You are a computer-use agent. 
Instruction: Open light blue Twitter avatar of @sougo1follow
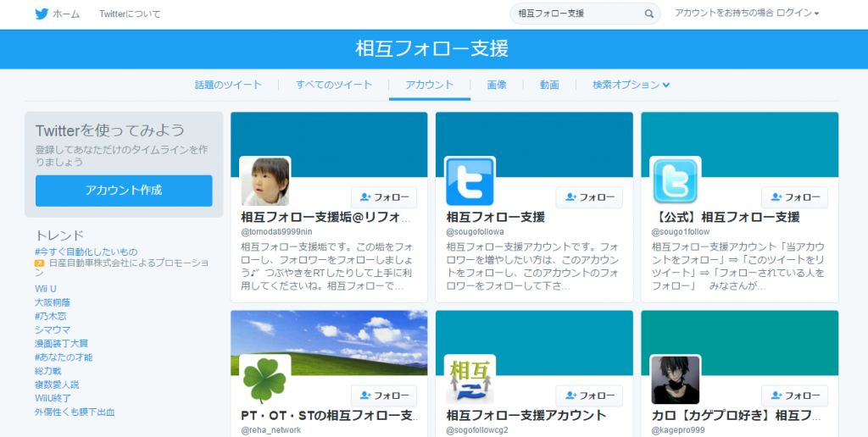(x=676, y=182)
